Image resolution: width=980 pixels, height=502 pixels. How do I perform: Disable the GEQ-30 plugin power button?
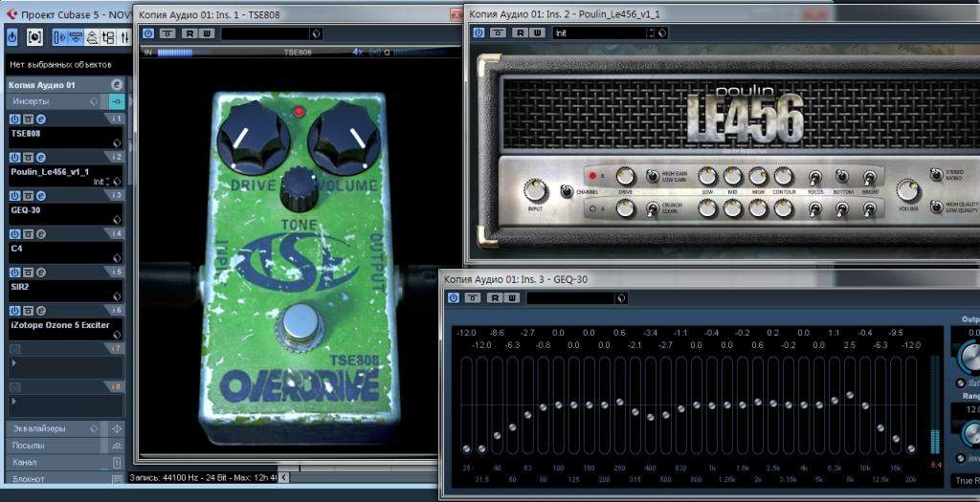point(454,298)
